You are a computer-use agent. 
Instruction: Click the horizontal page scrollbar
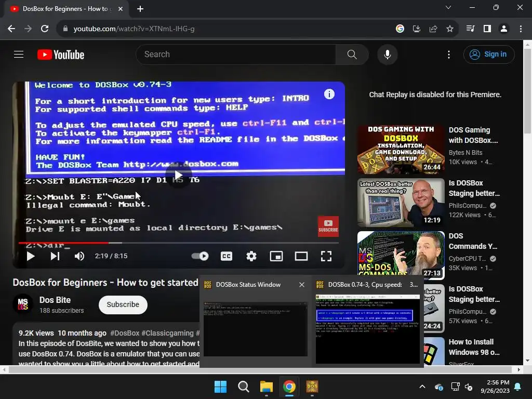[x=261, y=369]
